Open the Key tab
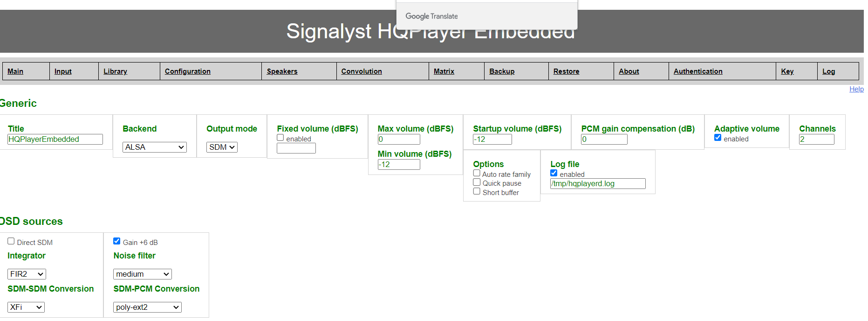 coord(787,71)
